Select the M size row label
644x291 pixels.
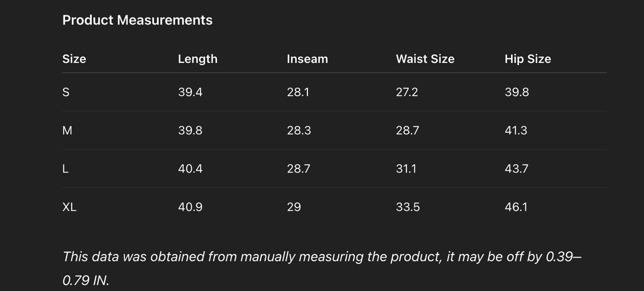(67, 130)
